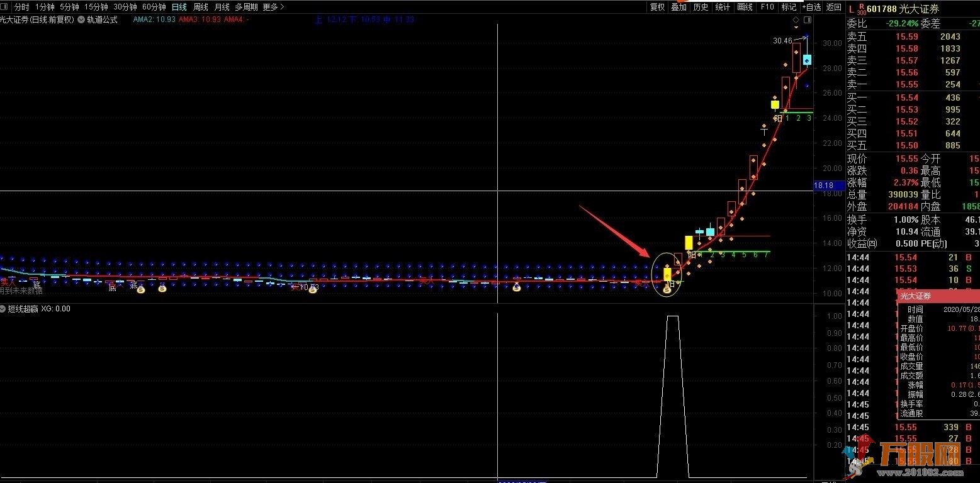Click the 现价 15.55 value
Image resolution: width=980 pixels, height=483 pixels.
(907, 159)
